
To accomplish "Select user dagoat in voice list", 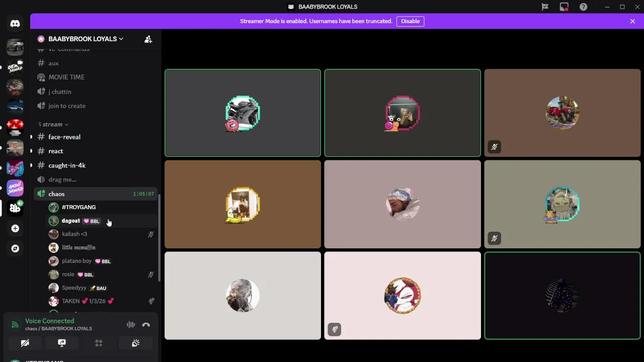I will (x=102, y=221).
